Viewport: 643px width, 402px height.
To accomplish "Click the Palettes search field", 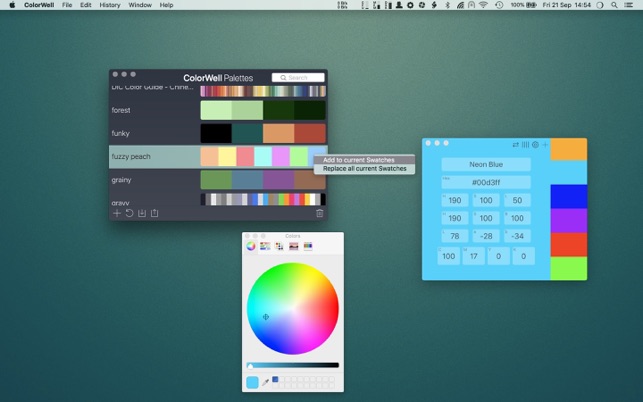I will [x=298, y=78].
